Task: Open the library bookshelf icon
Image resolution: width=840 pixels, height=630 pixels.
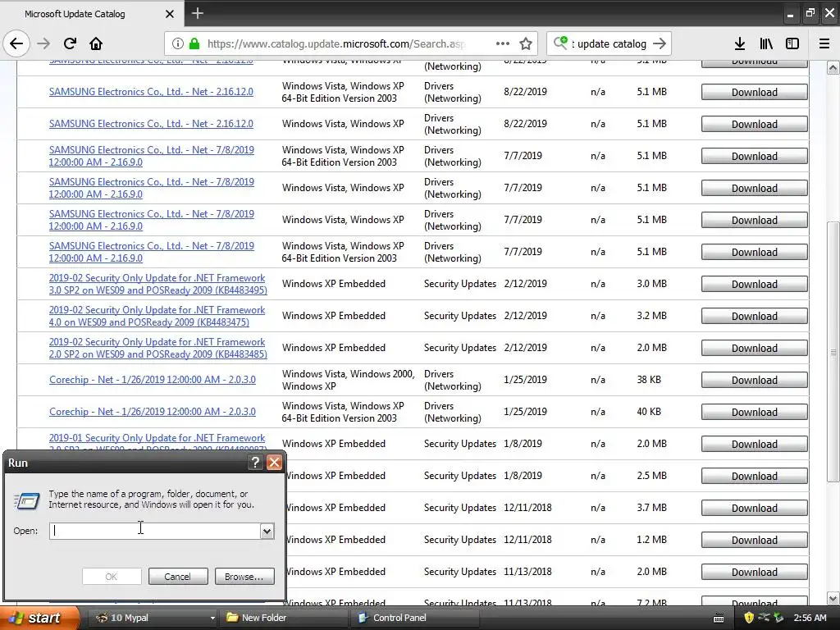Action: pos(766,44)
